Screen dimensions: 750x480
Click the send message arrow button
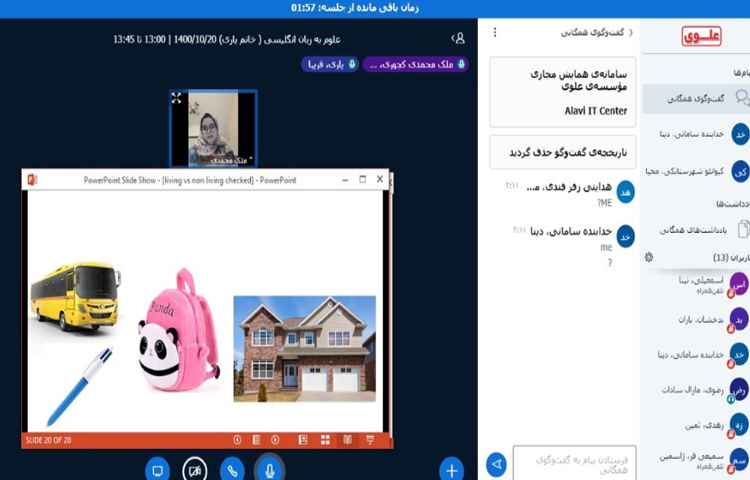(496, 464)
